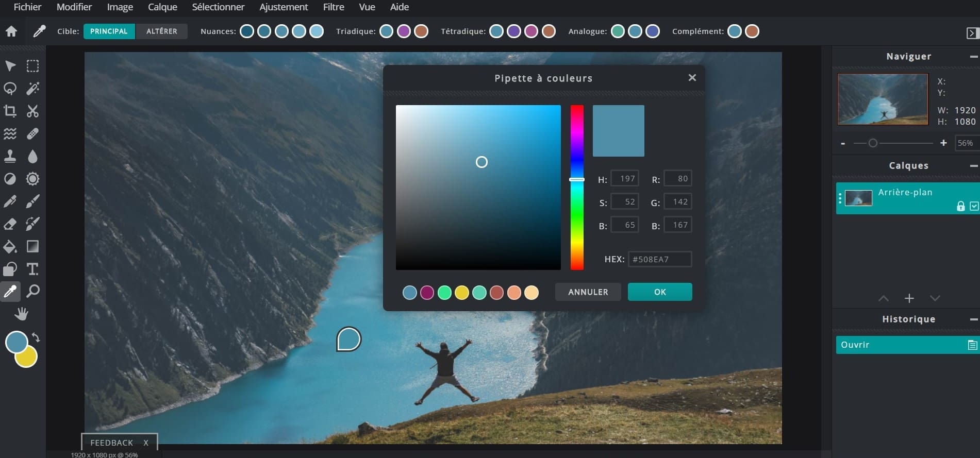Viewport: 980px width, 458px height.
Task: Collapse the Calques panel
Action: pyautogui.click(x=973, y=166)
